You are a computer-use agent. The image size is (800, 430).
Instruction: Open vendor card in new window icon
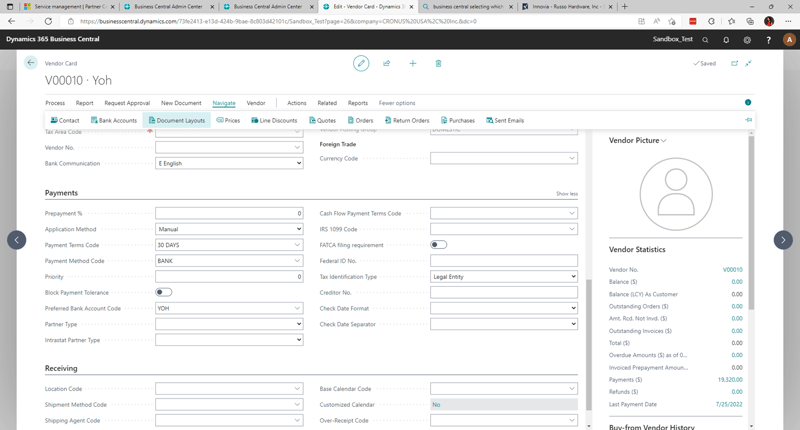pyautogui.click(x=735, y=63)
